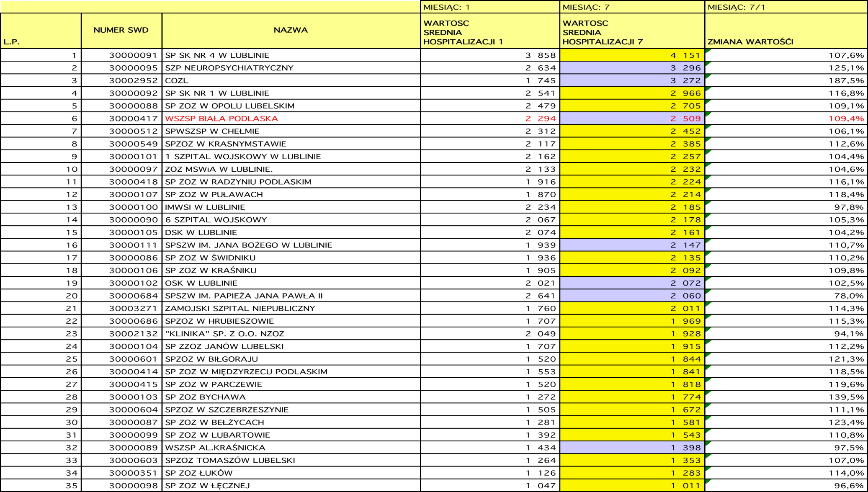Select cell ZOZ MSWiA W LUBLINIE.
This screenshot has height=492, width=868.
click(x=291, y=169)
